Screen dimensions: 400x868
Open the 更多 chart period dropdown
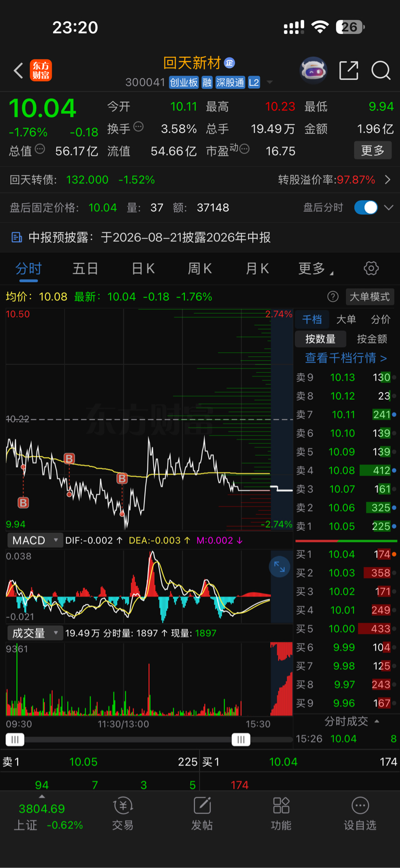click(316, 268)
